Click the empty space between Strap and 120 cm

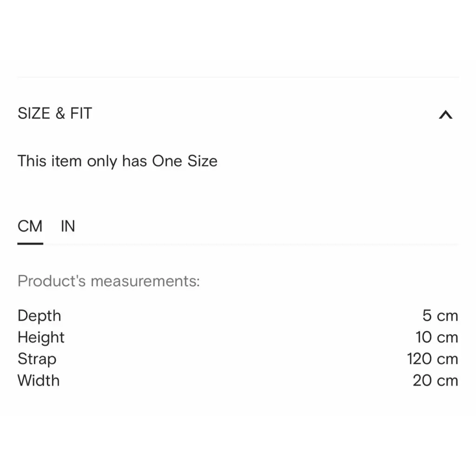click(232, 359)
